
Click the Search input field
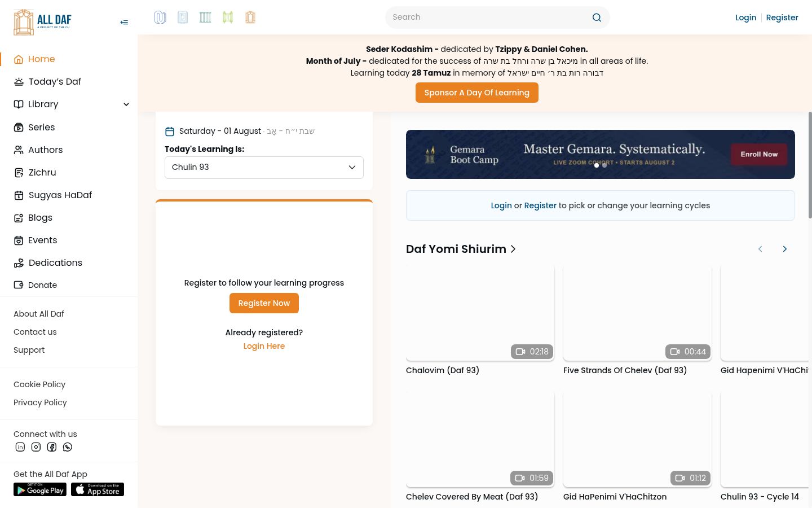pyautogui.click(x=488, y=17)
